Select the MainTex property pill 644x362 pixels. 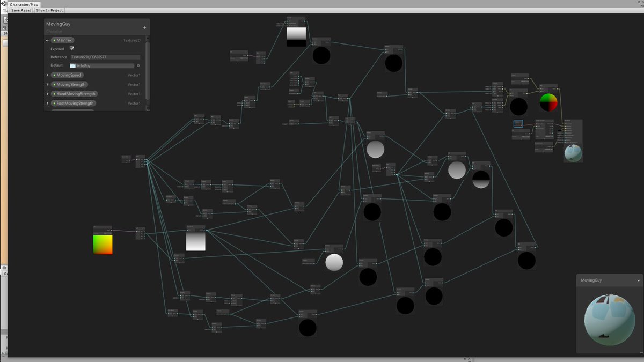(x=62, y=40)
